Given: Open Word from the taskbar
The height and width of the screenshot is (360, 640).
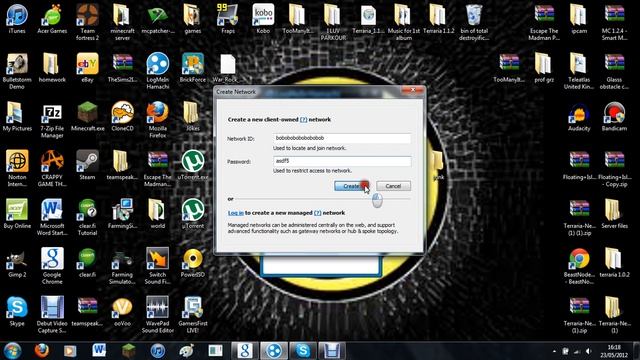Looking at the screenshot, I should click(99, 351).
